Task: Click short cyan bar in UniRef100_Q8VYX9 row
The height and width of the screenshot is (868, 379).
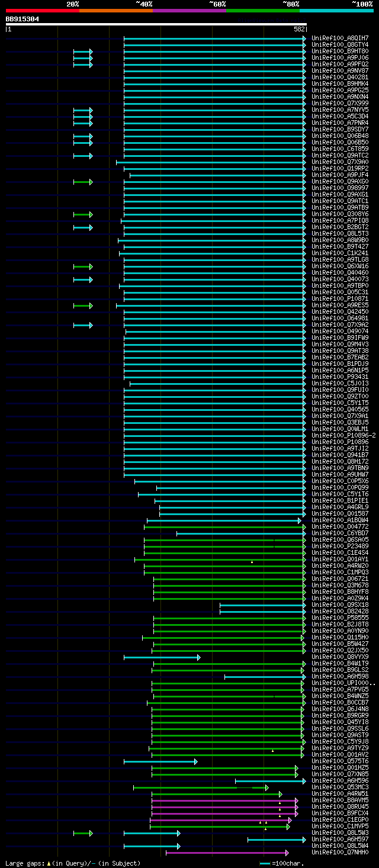Action: click(162, 657)
